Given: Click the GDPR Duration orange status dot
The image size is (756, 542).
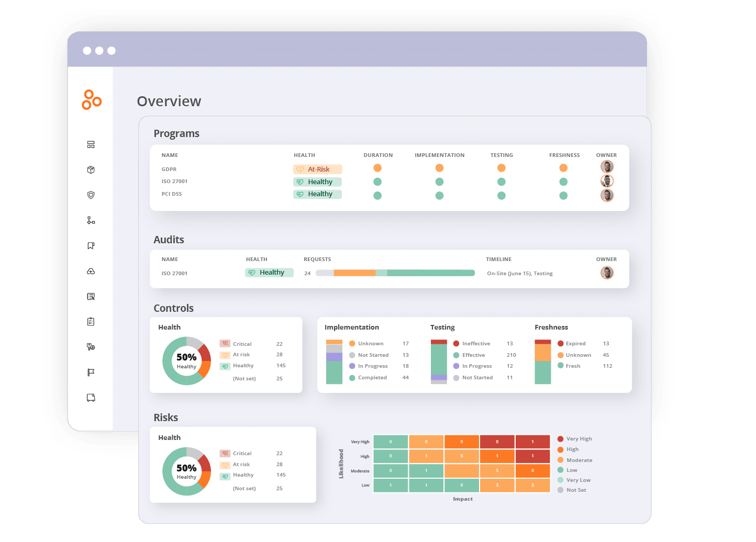Looking at the screenshot, I should [x=377, y=168].
